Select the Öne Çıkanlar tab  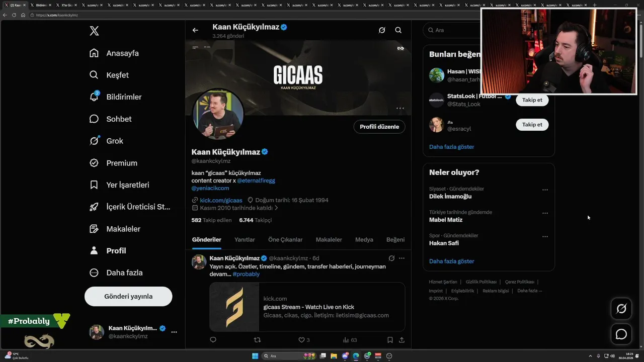pos(285,240)
